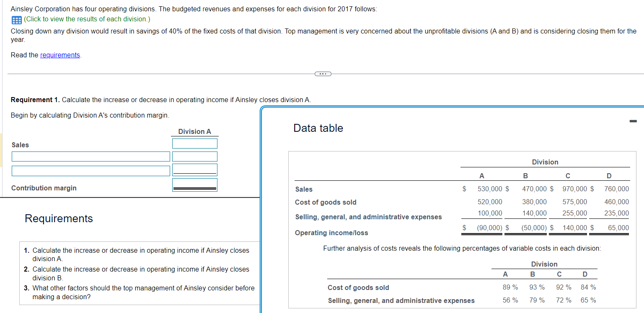Image resolution: width=644 pixels, height=313 pixels.
Task: Click the 93 % variable cost percentage
Action: [537, 287]
